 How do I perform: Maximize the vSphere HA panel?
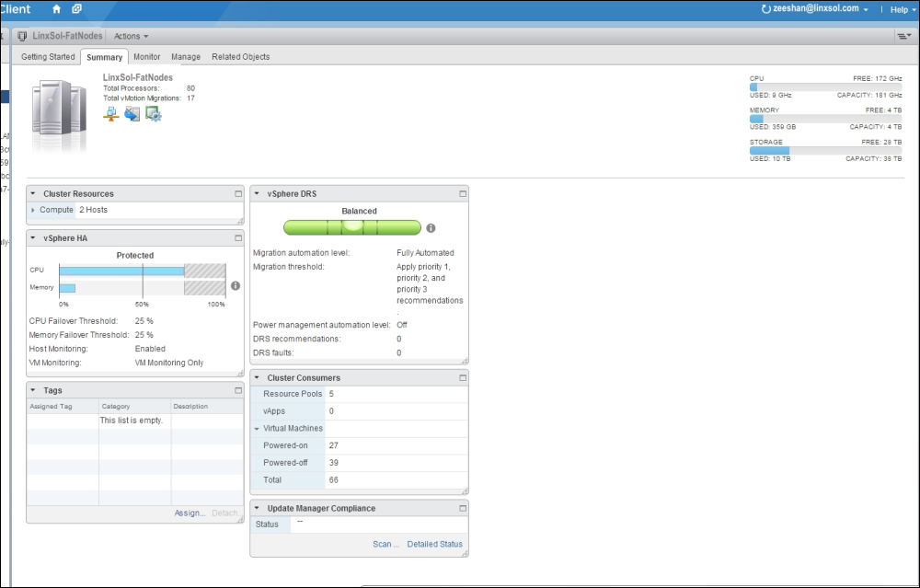pos(238,238)
